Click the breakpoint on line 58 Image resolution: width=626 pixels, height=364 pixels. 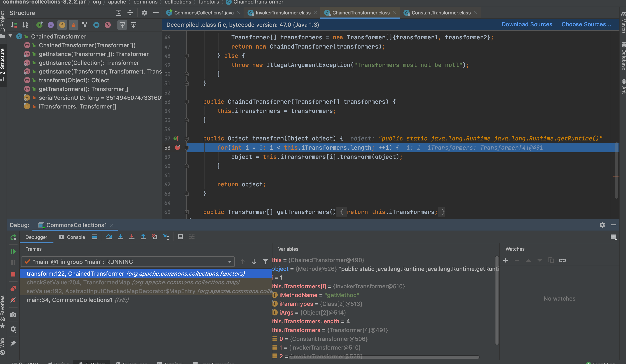point(177,147)
